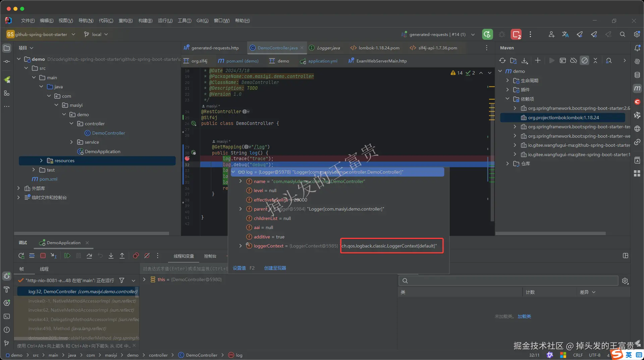Expand 外部库 node in project tree
This screenshot has width=644, height=360.
(18, 188)
